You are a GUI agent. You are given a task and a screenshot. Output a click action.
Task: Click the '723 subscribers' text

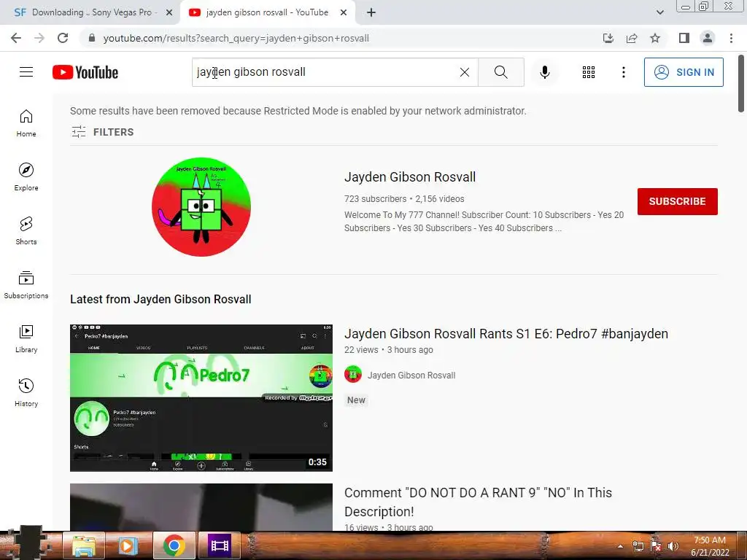point(375,199)
